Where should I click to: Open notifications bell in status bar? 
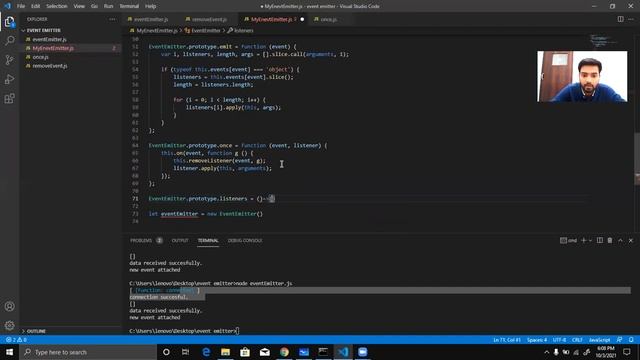click(631, 340)
